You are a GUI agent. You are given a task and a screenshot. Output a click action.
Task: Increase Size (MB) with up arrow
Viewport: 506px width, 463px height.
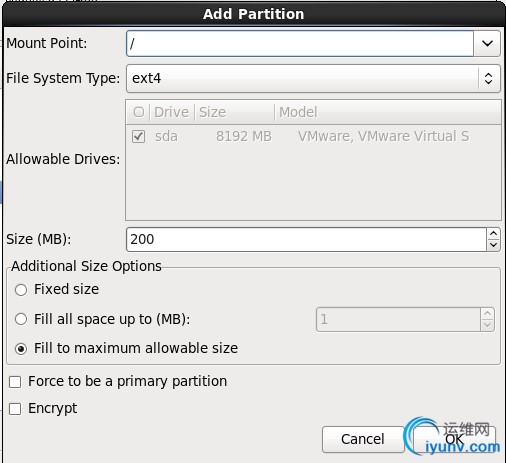coord(493,233)
